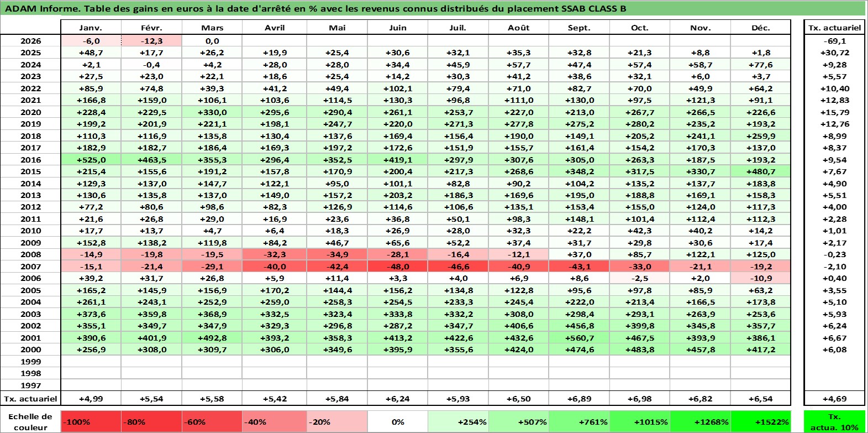This screenshot has height=433, width=868.
Task: Click the '+456,8' cell for Sept. 2002
Action: (x=579, y=326)
